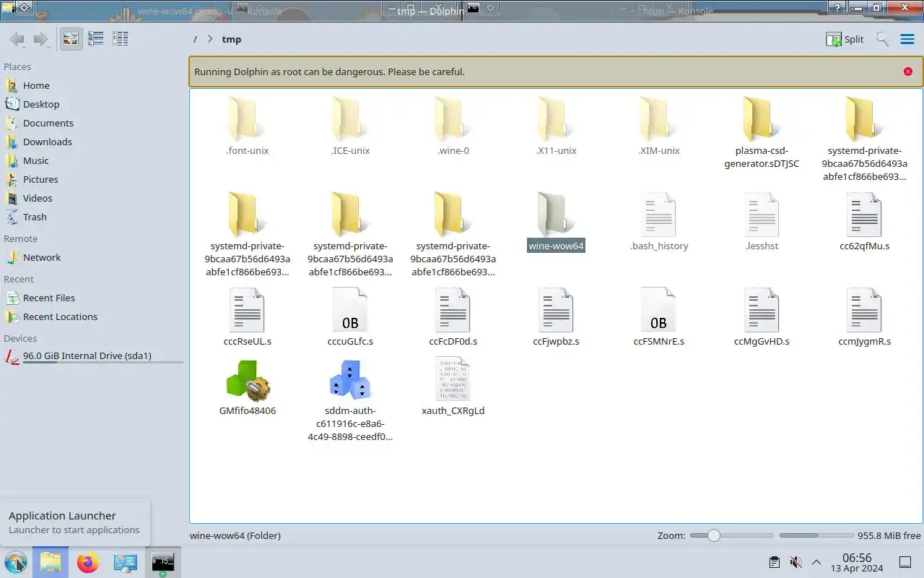Image resolution: width=924 pixels, height=578 pixels.
Task: Open Dolphin hamburger menu
Action: pos(907,39)
